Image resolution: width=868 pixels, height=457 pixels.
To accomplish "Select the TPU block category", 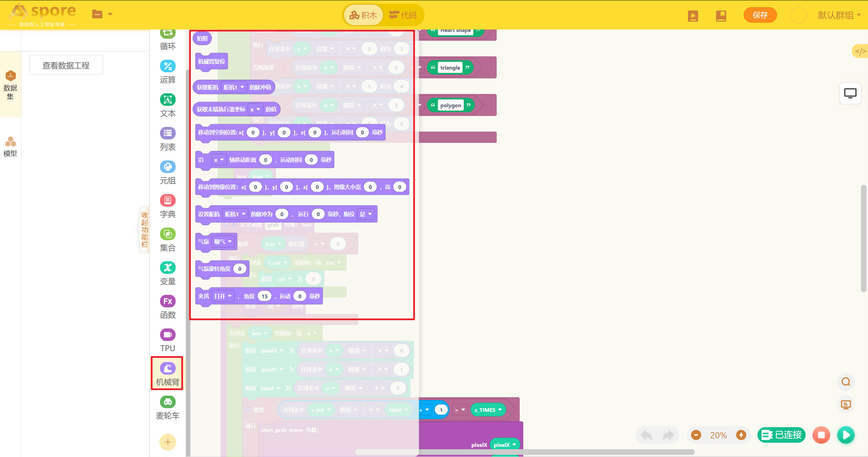I will (x=167, y=340).
